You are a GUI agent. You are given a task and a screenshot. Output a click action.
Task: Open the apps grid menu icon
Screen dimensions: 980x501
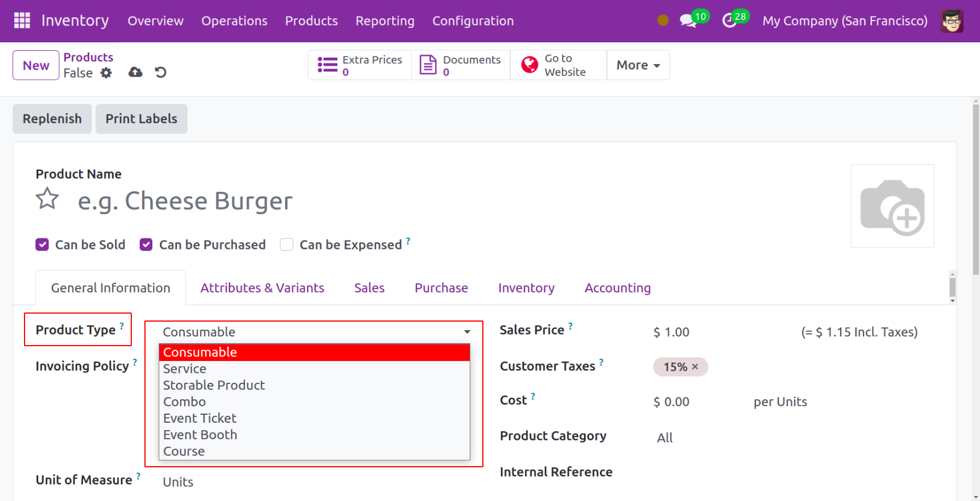point(22,21)
